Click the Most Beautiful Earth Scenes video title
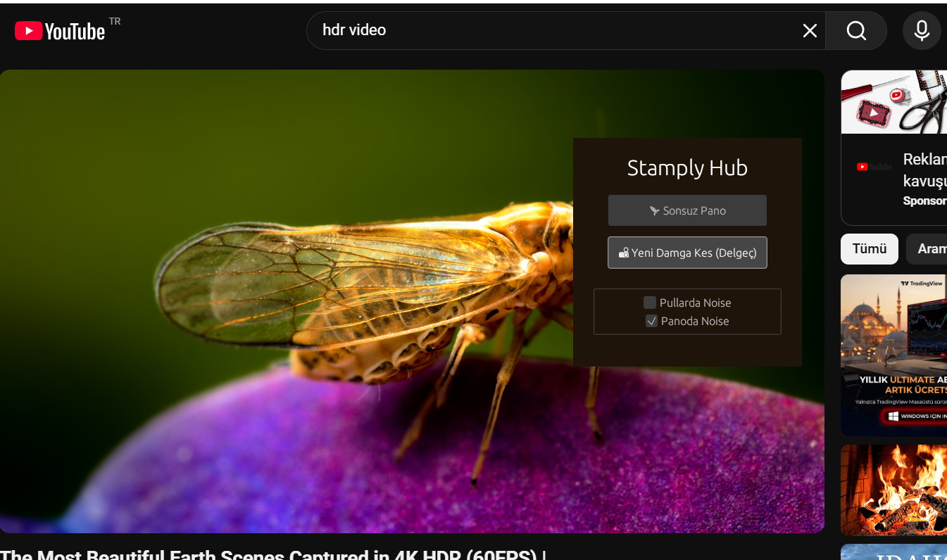This screenshot has width=947, height=560. click(273, 554)
